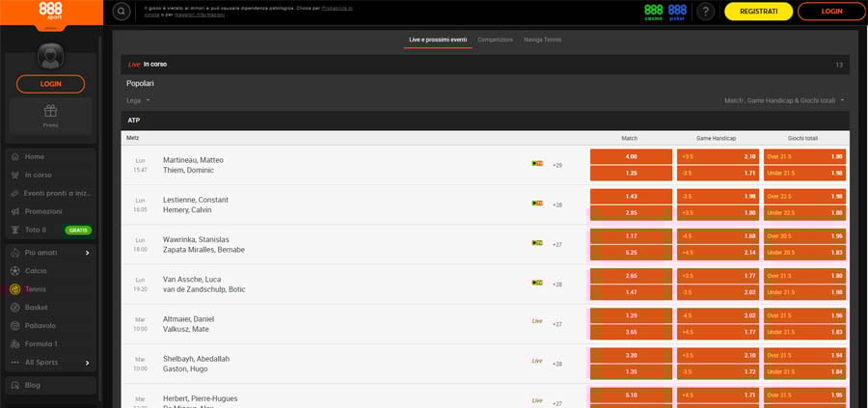This screenshot has height=408, width=868.
Task: Open 888 poker logo link
Action: [x=677, y=12]
